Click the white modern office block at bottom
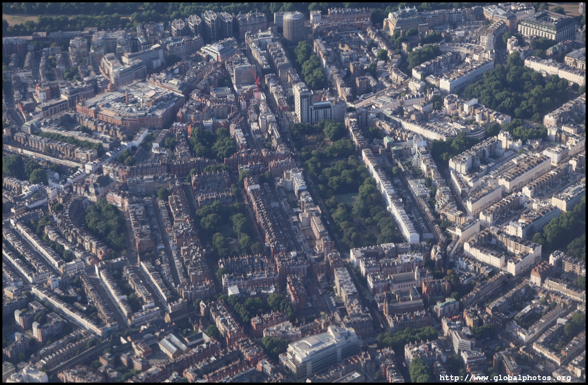The width and height of the screenshot is (588, 385). tap(319, 351)
